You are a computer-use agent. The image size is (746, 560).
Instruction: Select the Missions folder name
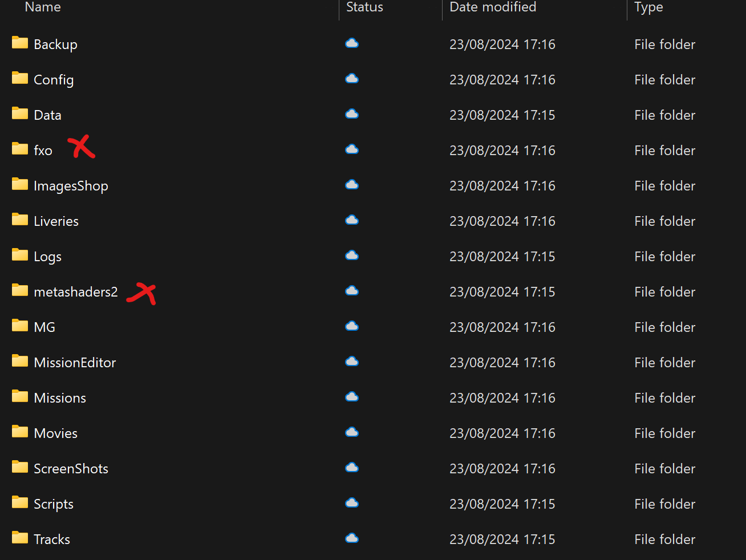(x=60, y=398)
